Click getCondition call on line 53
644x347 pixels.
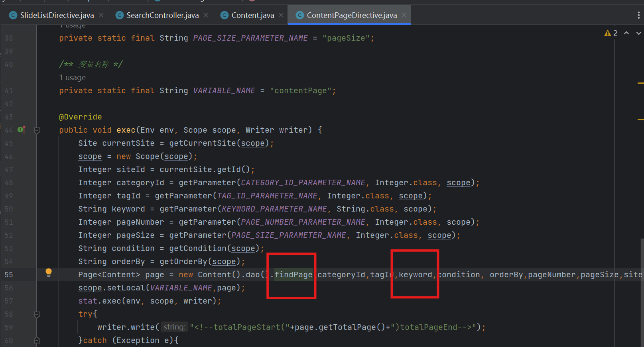(x=198, y=248)
